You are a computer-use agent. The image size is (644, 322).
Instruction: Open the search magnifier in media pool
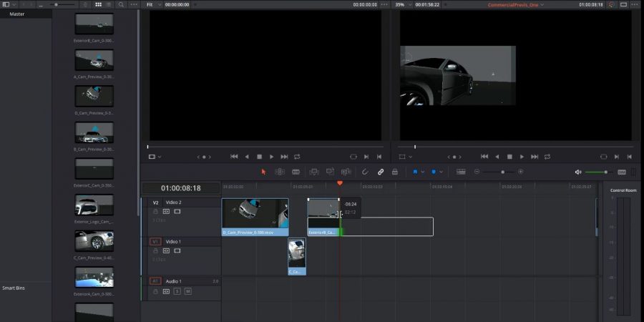click(x=122, y=4)
